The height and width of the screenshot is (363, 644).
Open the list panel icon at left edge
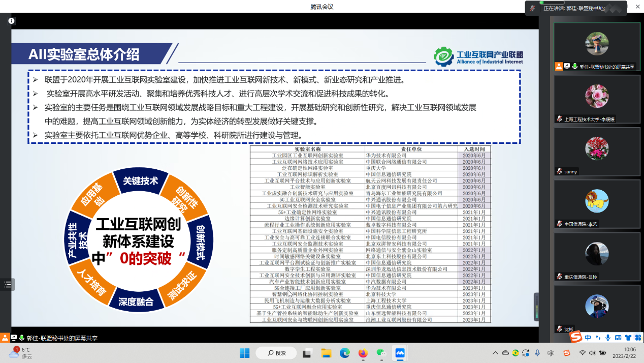8,285
